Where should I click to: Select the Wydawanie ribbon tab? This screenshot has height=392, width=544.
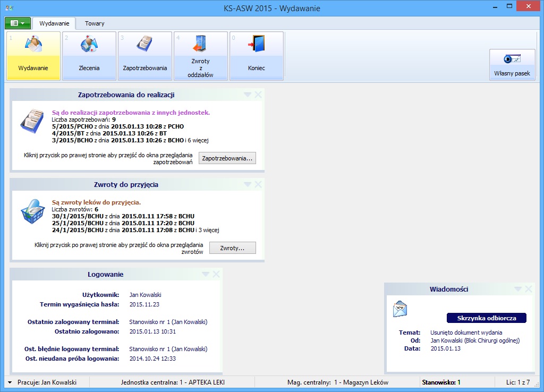coord(54,23)
